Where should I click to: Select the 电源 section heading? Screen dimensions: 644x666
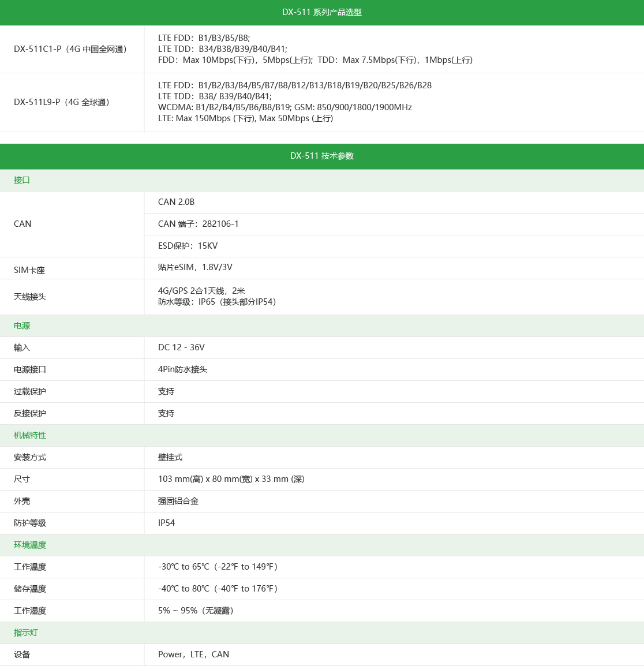click(22, 325)
